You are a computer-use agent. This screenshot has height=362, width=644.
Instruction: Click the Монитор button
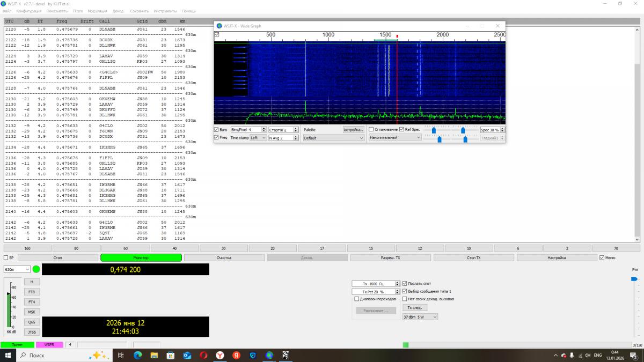(141, 258)
